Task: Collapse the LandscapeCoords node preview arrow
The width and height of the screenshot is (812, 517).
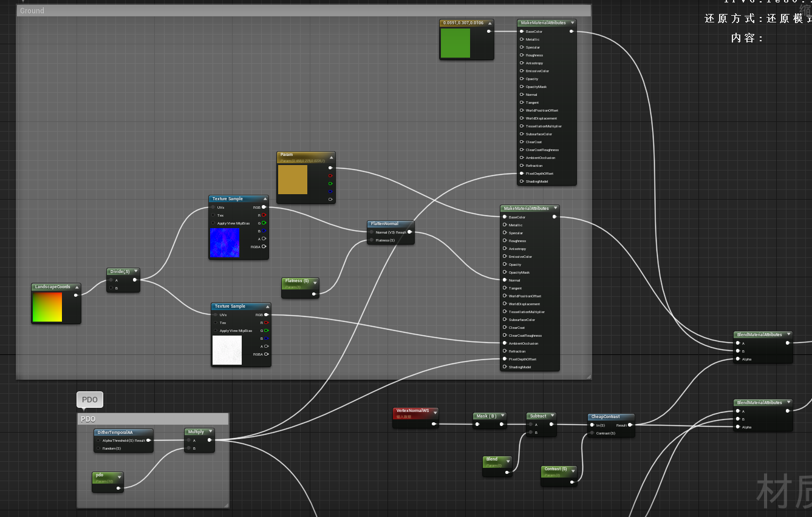Action: 77,287
